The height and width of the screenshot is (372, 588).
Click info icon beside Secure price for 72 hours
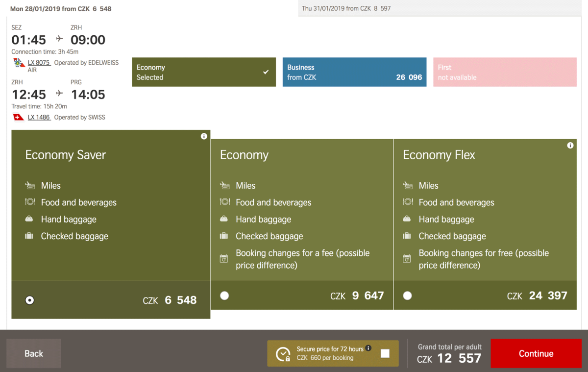(x=368, y=348)
